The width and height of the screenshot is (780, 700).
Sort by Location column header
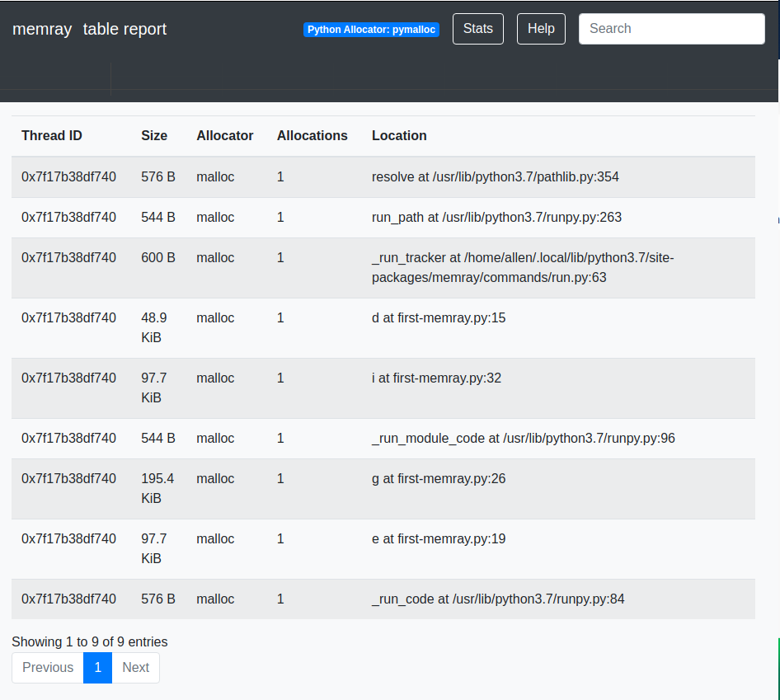pyautogui.click(x=399, y=135)
